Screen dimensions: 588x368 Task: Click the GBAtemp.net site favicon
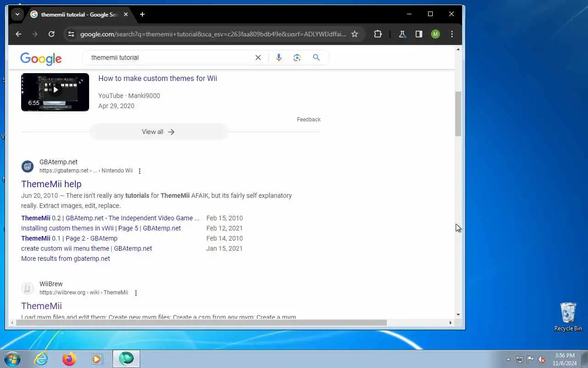[x=28, y=166]
